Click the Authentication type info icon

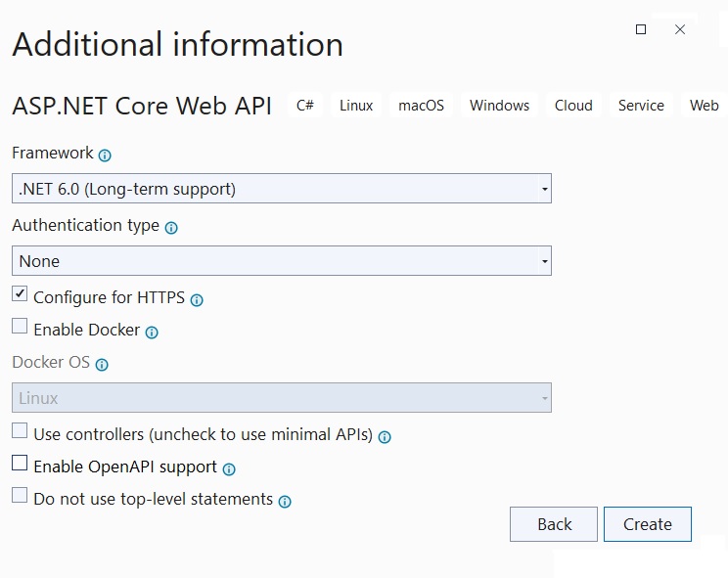point(171,228)
